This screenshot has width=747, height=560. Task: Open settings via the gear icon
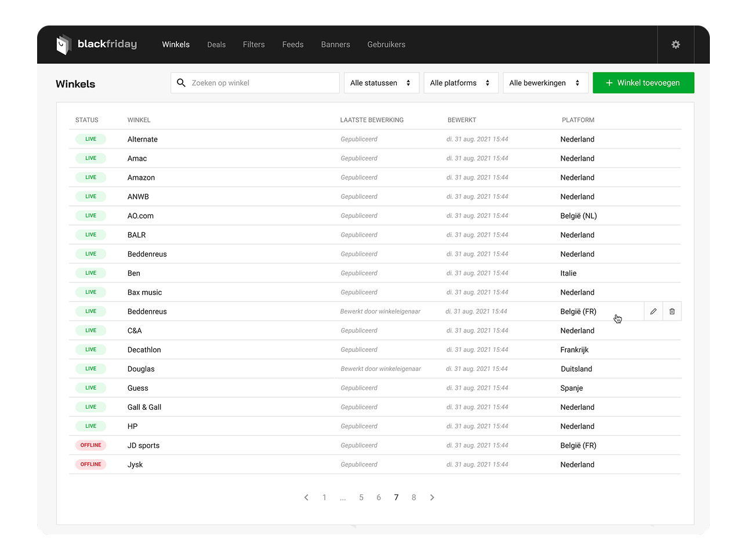676,45
